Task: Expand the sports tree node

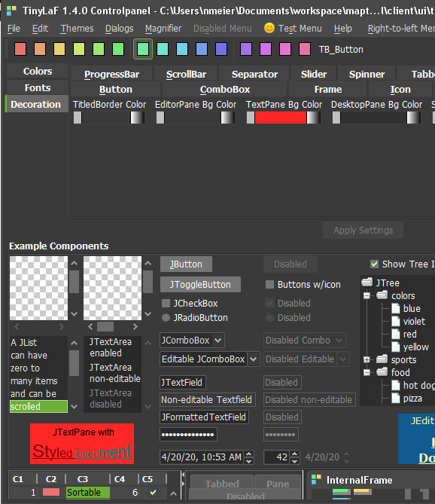Action: point(367,359)
